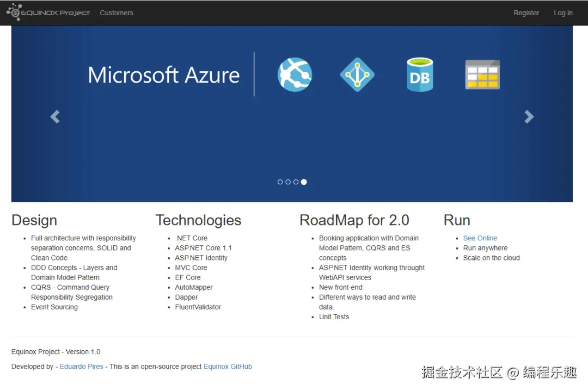
Task: Click the "Dapper" list item
Action: (x=186, y=297)
